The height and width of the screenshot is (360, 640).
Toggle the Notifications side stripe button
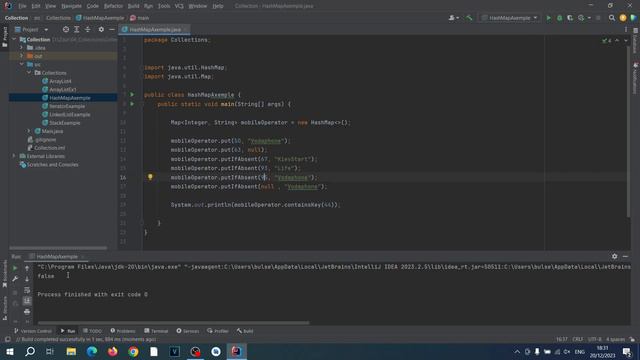pyautogui.click(x=635, y=78)
